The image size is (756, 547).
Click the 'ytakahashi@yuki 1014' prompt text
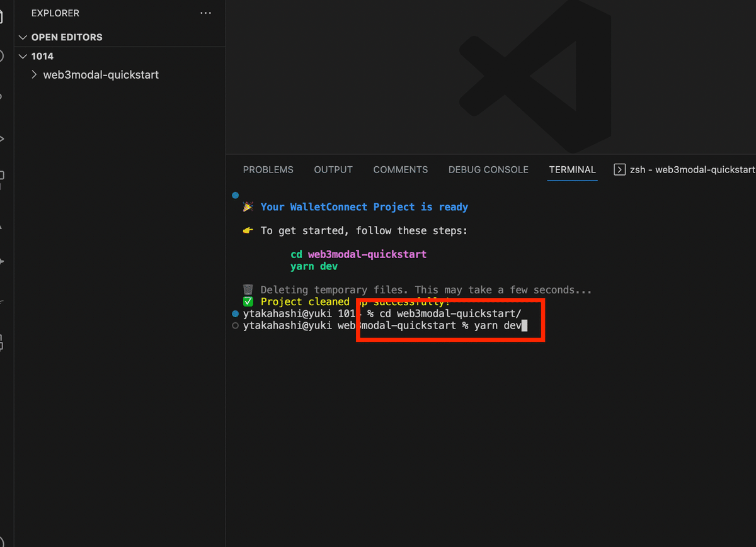303,313
